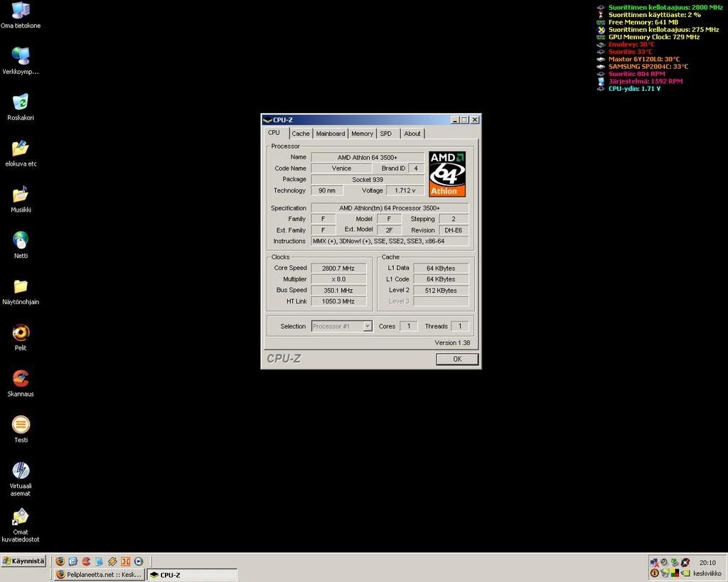Viewport: 728px width, 582px height.
Task: Open the About tab
Action: pos(412,134)
